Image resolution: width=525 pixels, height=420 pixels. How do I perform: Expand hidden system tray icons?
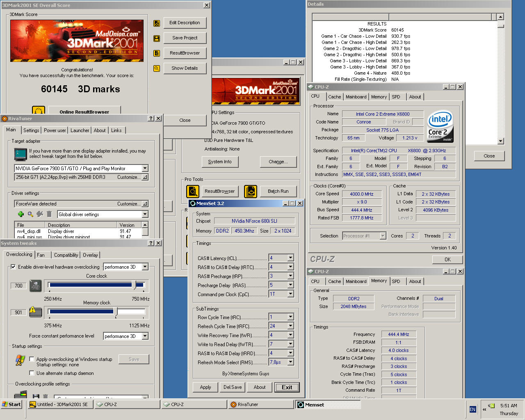[x=484, y=409]
